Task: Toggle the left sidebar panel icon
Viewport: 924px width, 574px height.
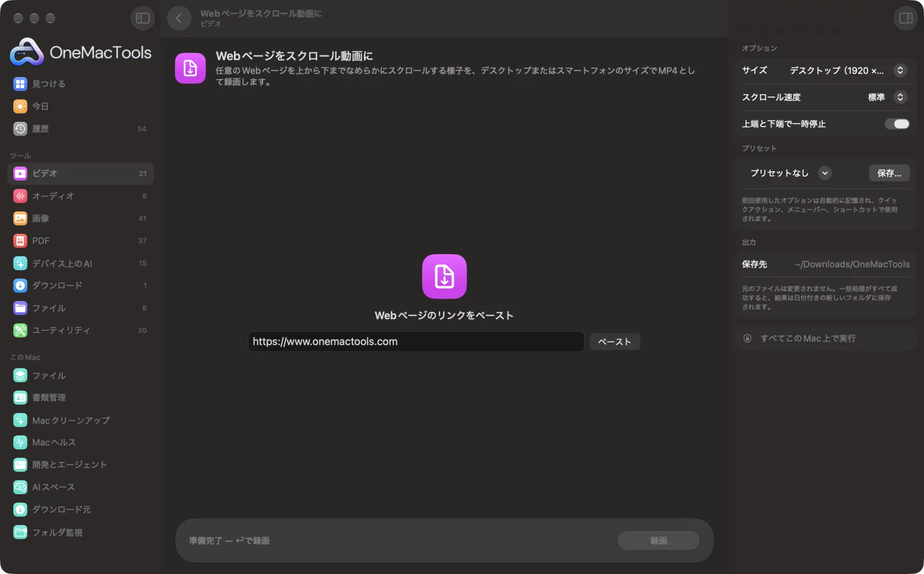Action: pyautogui.click(x=143, y=18)
